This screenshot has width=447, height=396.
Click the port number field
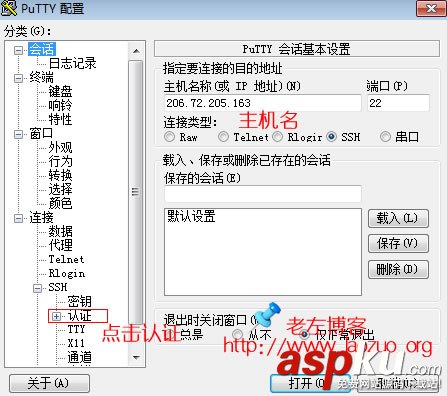point(398,103)
